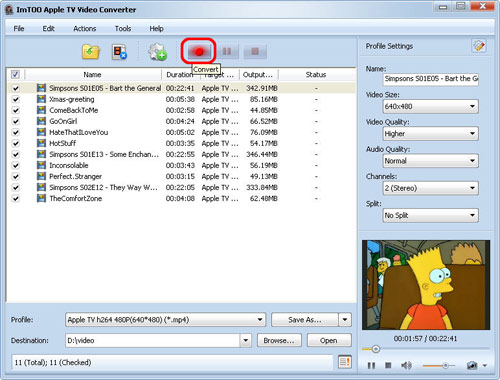
Task: Expand the Video Size 640x480 dropdown
Action: pos(431,106)
